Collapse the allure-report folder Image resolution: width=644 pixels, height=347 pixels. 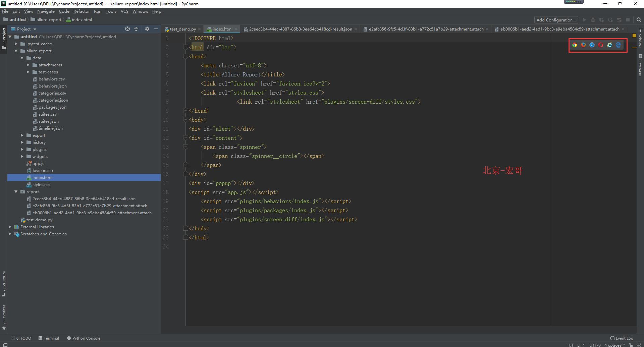(16, 51)
